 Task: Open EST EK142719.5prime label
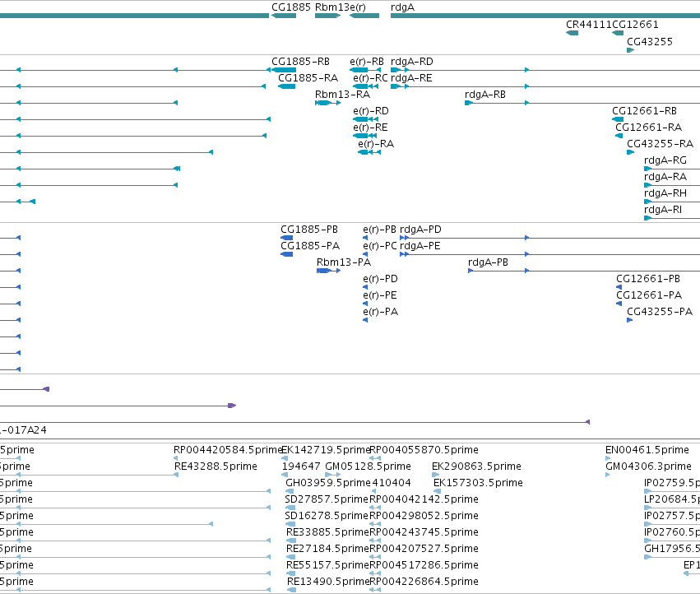pyautogui.click(x=326, y=450)
